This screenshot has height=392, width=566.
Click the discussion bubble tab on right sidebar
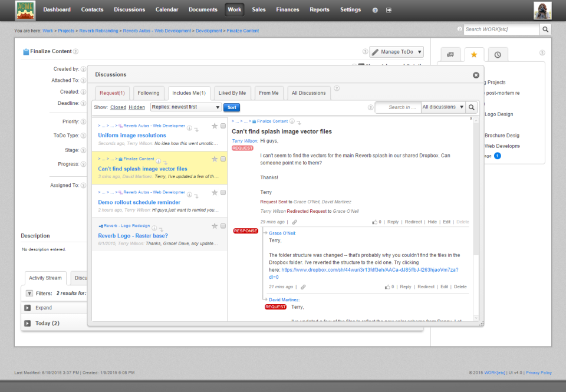[450, 54]
